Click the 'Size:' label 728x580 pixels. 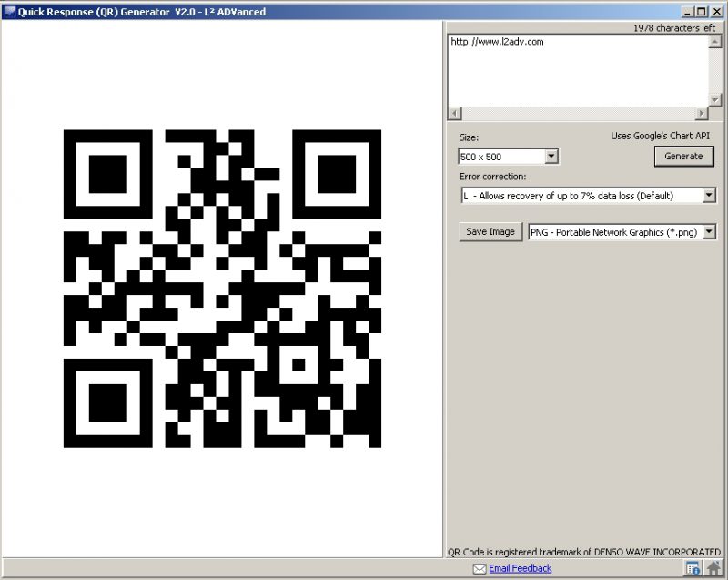tap(469, 137)
